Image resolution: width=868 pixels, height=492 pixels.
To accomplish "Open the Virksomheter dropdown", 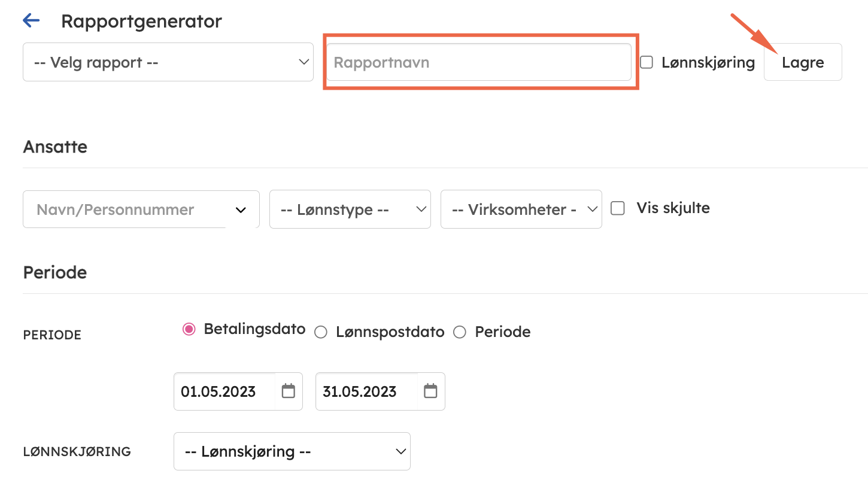I will 521,209.
